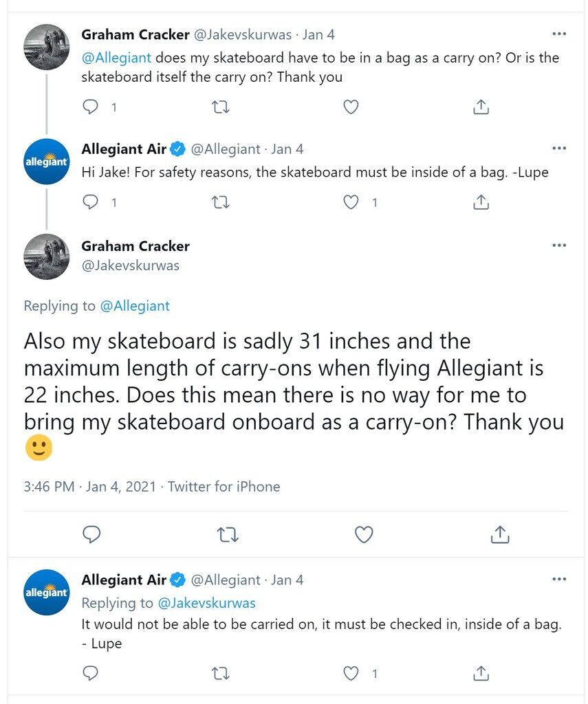The image size is (588, 704).
Task: Reply to the 'Hi Jake!' Allegiant tweet
Action: [91, 202]
